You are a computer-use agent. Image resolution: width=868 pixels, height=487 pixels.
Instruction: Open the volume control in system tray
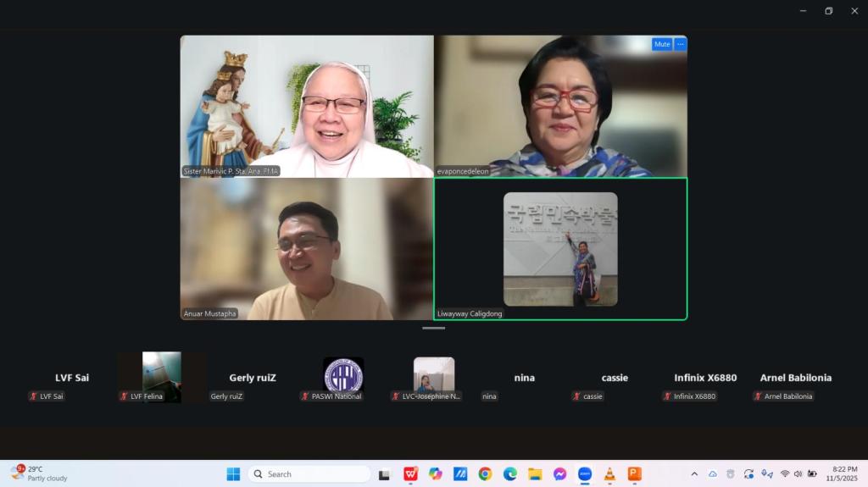tap(798, 474)
